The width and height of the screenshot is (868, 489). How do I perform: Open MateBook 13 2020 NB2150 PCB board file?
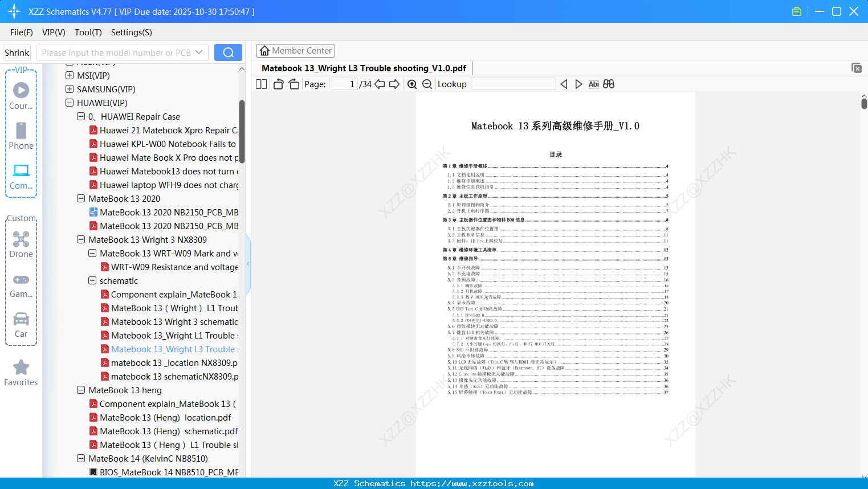point(164,213)
